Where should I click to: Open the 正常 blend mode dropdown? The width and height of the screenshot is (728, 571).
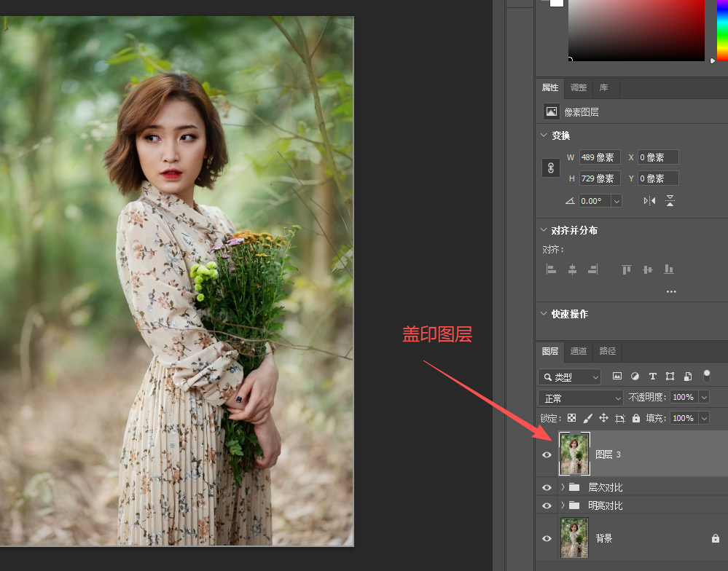[580, 398]
